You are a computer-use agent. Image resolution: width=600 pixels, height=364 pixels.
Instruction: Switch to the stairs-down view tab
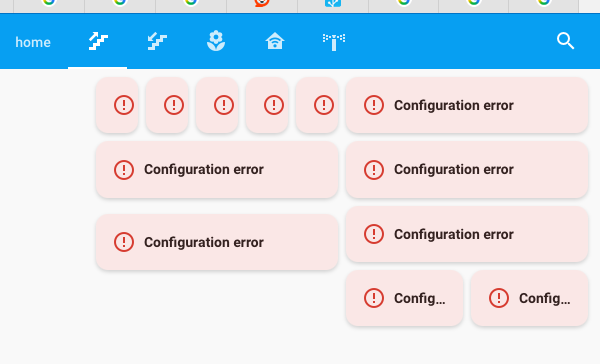coord(157,41)
